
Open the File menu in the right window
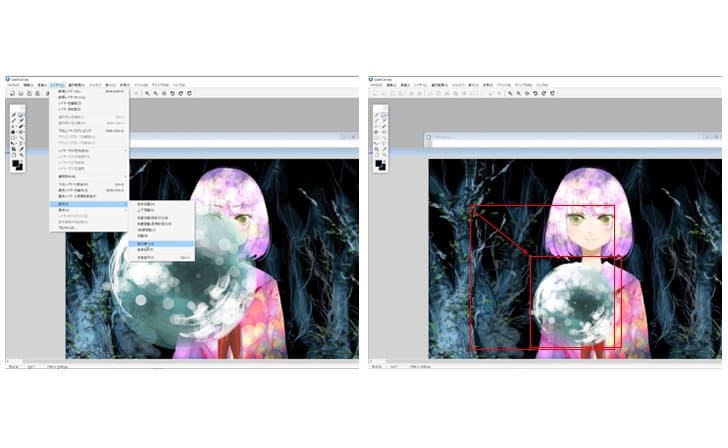click(377, 85)
